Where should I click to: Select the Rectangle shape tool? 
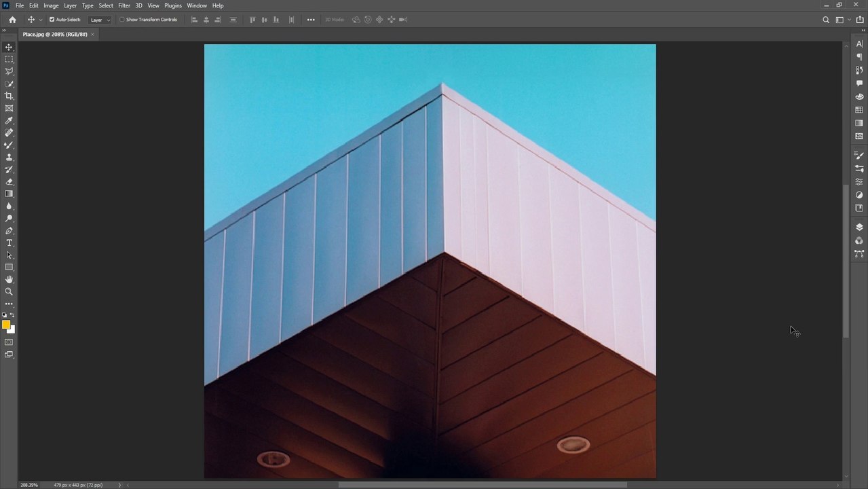coord(9,267)
